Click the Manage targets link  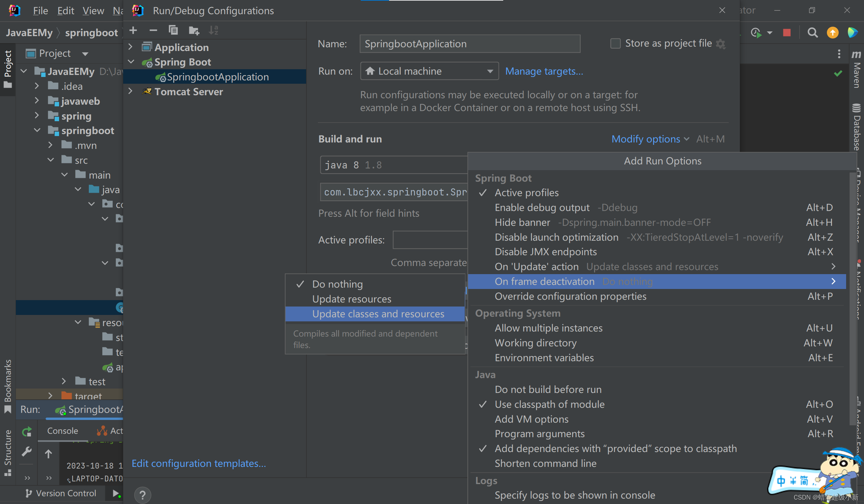tap(544, 71)
